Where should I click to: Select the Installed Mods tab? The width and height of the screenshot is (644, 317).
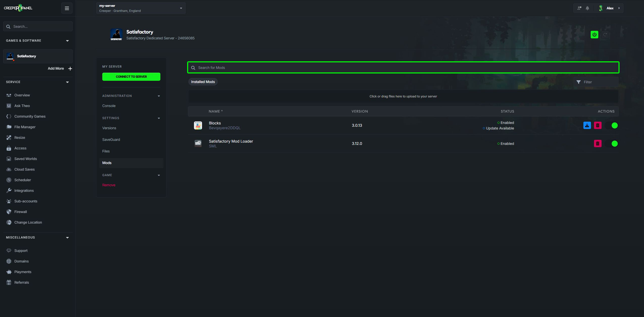click(203, 82)
